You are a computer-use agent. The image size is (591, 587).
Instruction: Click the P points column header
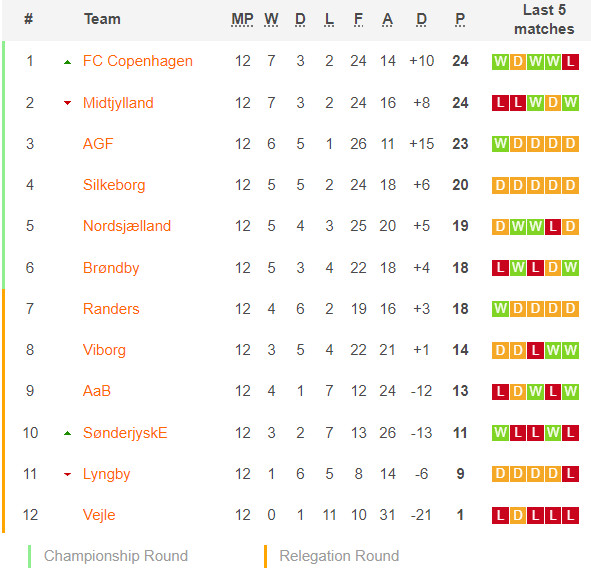[x=460, y=19]
